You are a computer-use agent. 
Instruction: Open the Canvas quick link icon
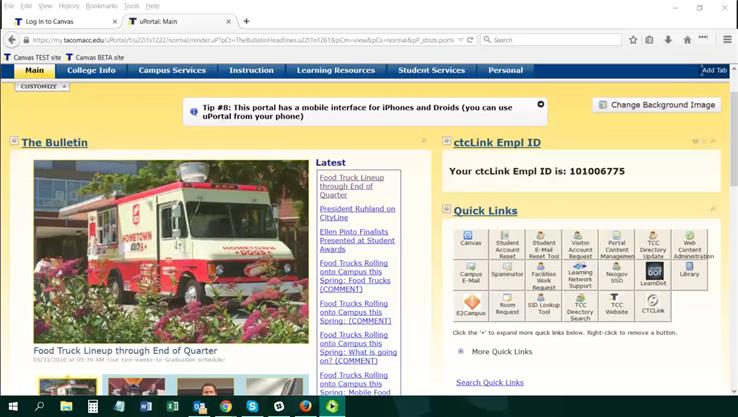point(470,239)
